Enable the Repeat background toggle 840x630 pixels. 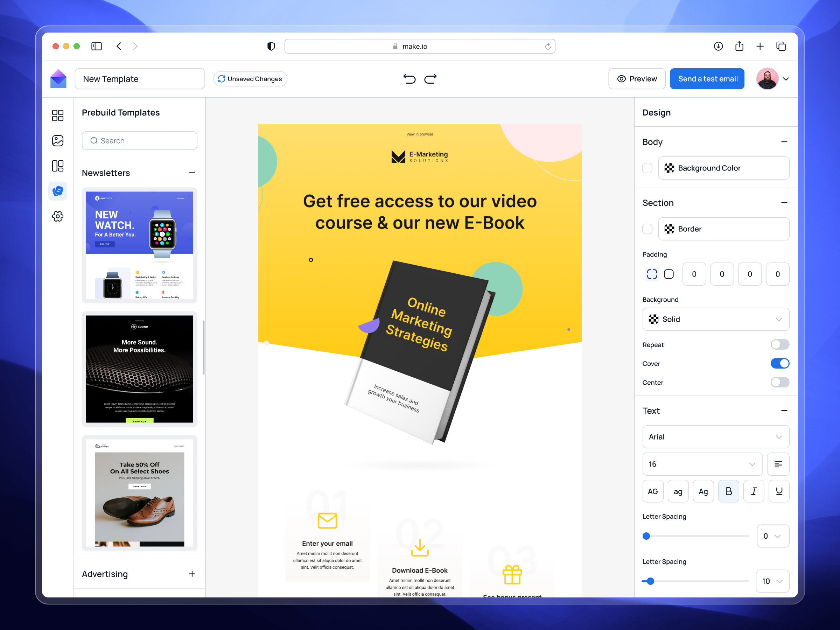pos(779,344)
